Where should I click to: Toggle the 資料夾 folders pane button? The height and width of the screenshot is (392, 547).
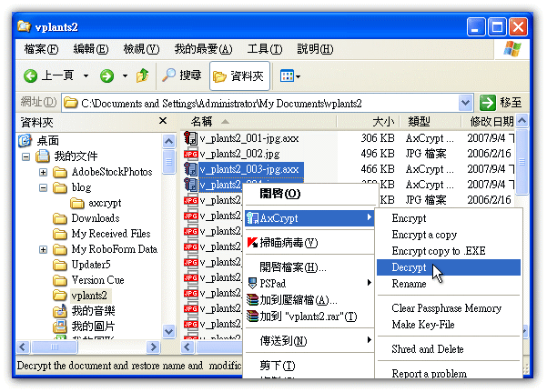tap(239, 75)
